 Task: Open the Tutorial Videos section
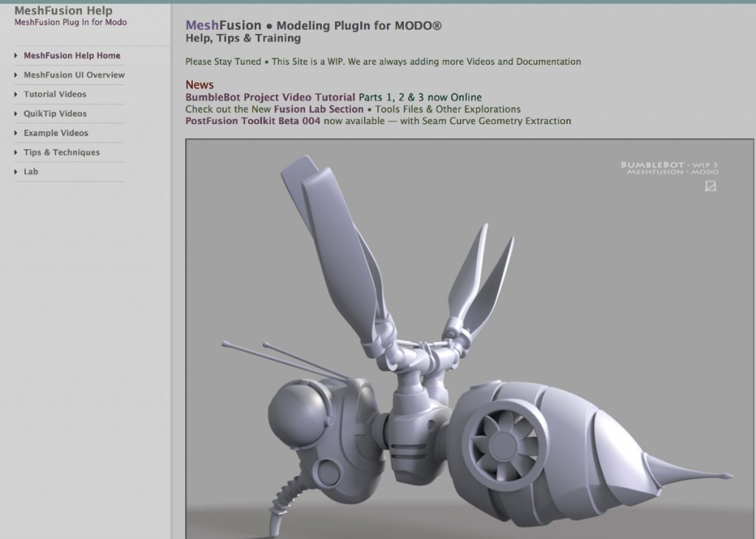pyautogui.click(x=55, y=95)
